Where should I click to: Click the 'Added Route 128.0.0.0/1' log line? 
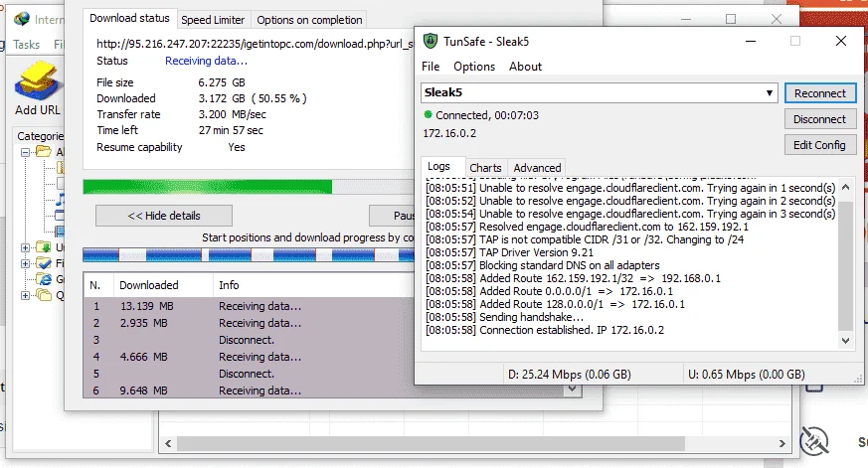[x=555, y=304]
